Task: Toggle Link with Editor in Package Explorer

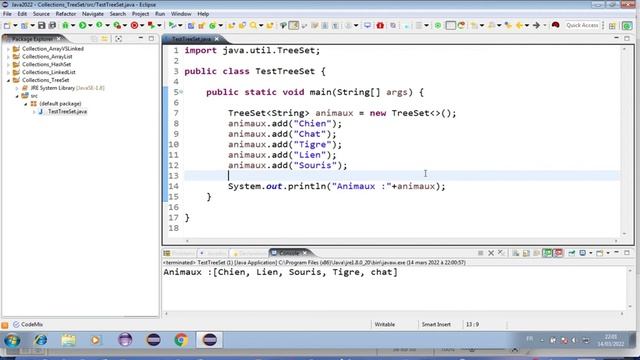Action: [x=104, y=39]
